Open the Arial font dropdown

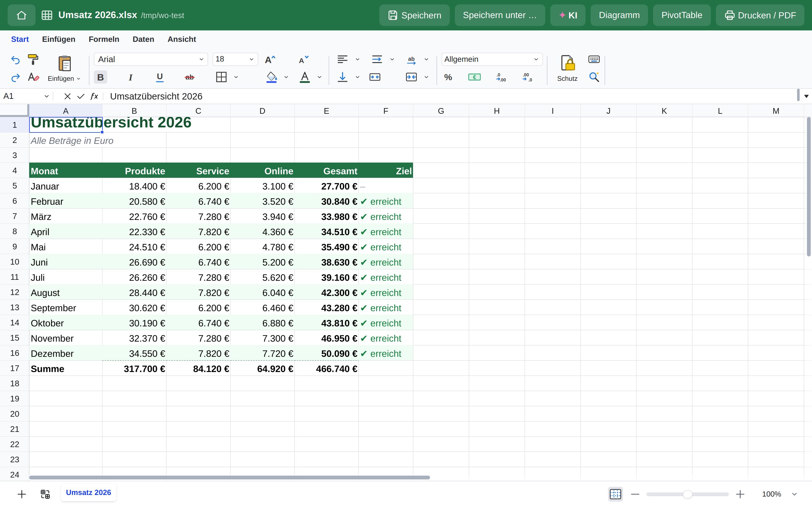tap(151, 59)
